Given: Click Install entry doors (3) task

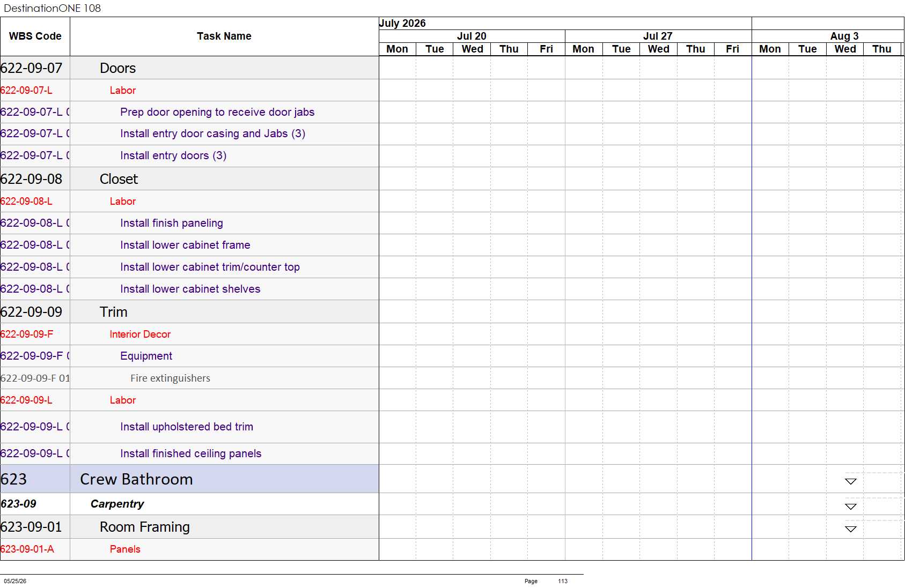Looking at the screenshot, I should [x=173, y=155].
